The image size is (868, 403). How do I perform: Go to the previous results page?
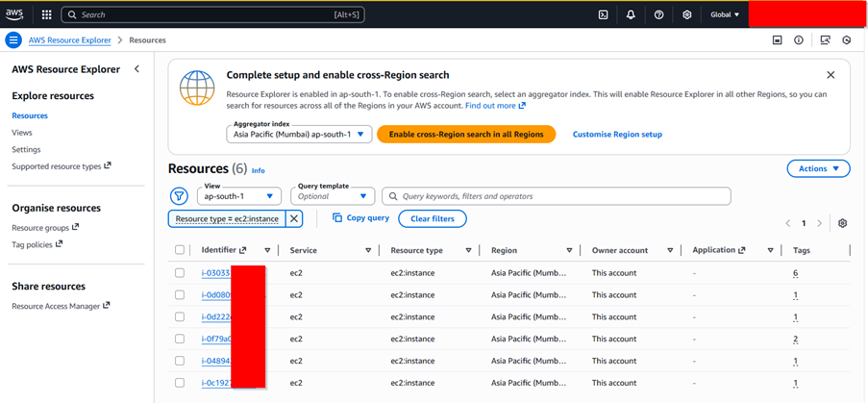[787, 224]
